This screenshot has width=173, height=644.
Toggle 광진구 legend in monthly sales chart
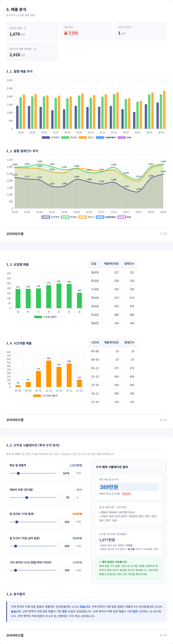coord(86,137)
